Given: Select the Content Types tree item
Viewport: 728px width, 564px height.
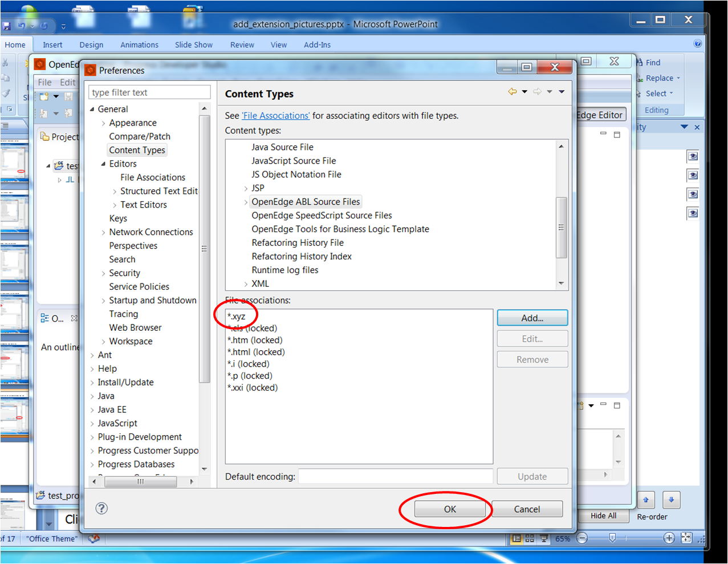Looking at the screenshot, I should pyautogui.click(x=137, y=151).
